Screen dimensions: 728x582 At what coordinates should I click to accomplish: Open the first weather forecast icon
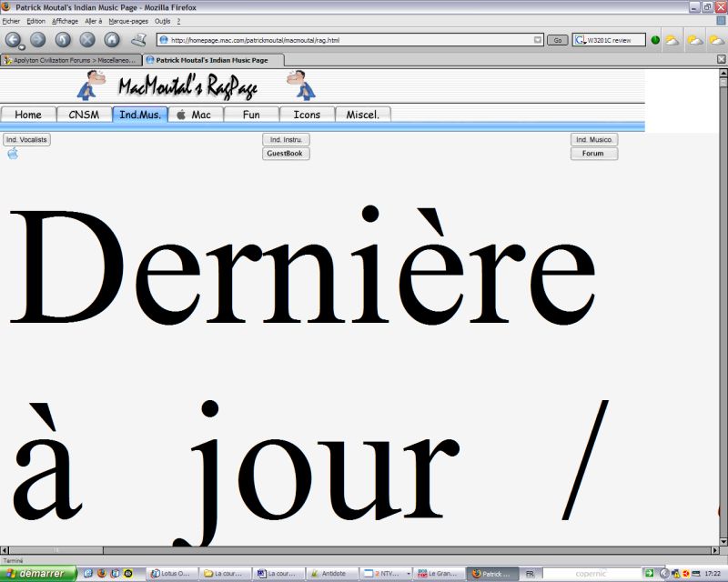672,40
